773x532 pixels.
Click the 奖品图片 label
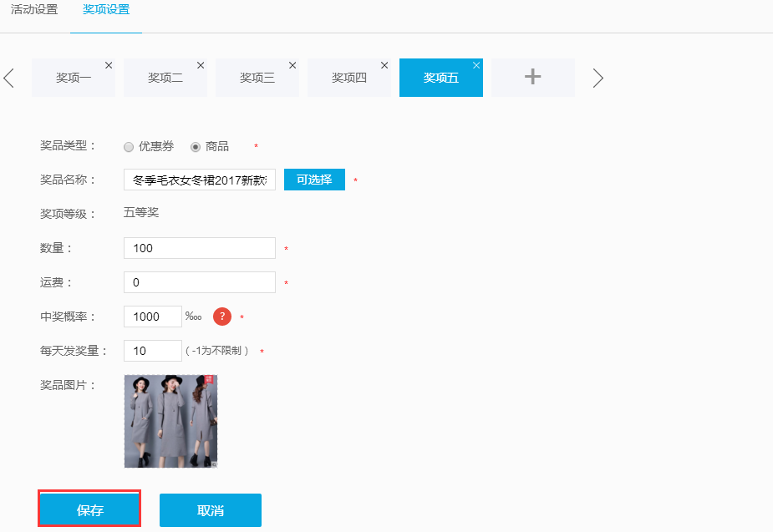click(68, 385)
